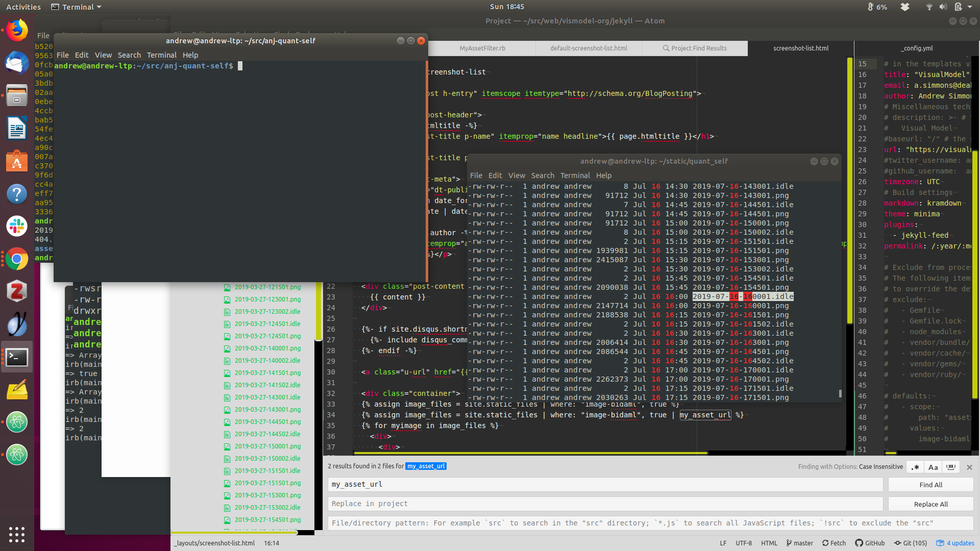Open the HTML grammar selector
Image resolution: width=980 pixels, height=551 pixels.
(x=769, y=543)
